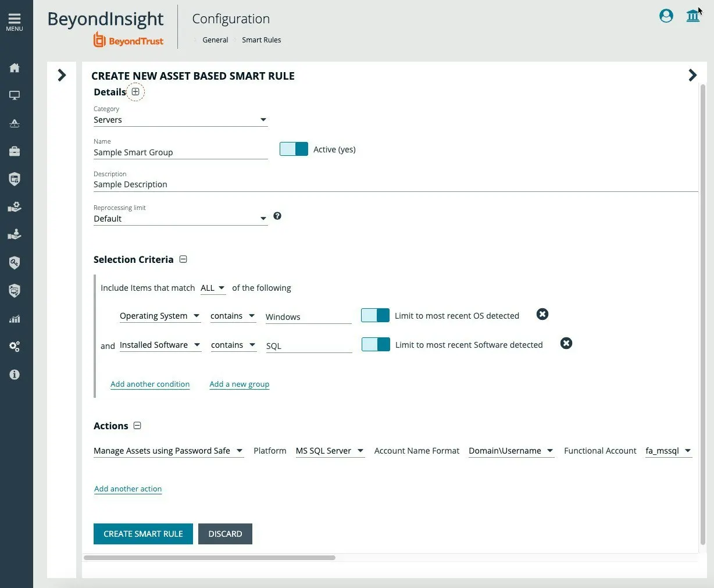
Task: Click the Add another action link
Action: (128, 489)
